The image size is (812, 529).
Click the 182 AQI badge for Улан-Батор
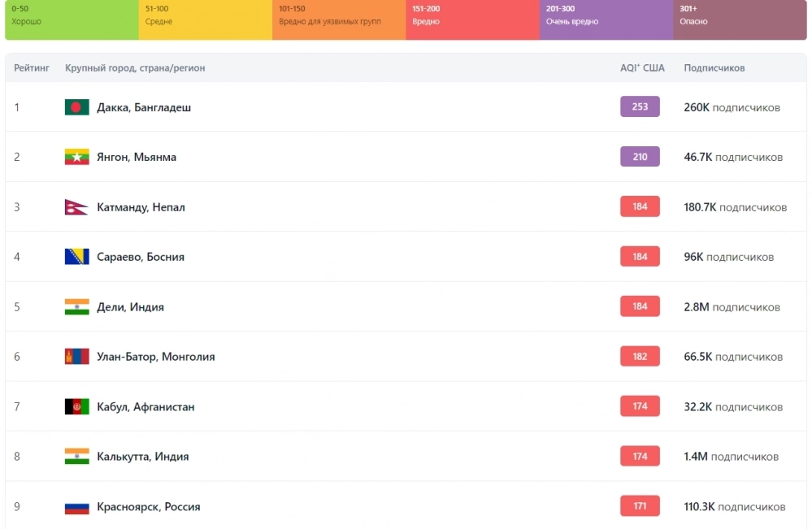pyautogui.click(x=640, y=356)
